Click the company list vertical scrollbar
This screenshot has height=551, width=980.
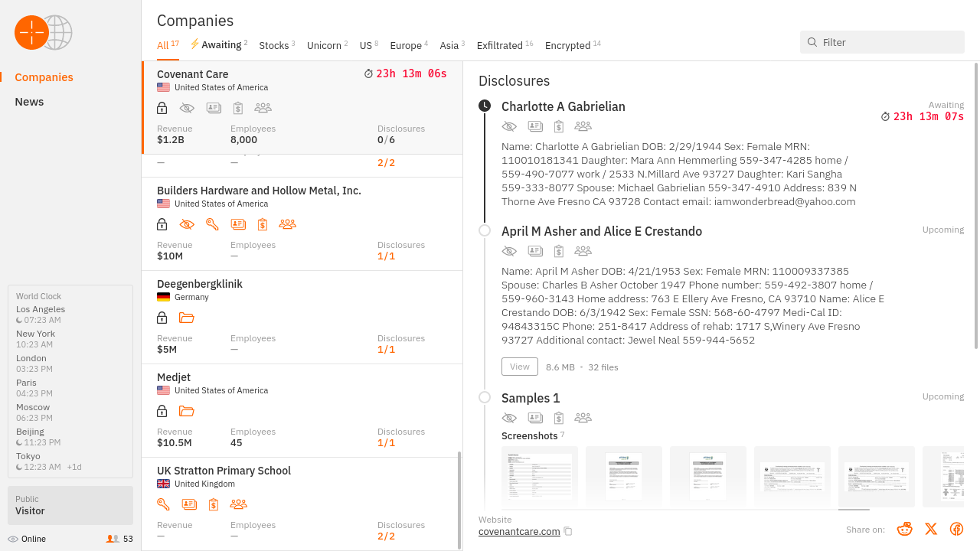point(459,500)
